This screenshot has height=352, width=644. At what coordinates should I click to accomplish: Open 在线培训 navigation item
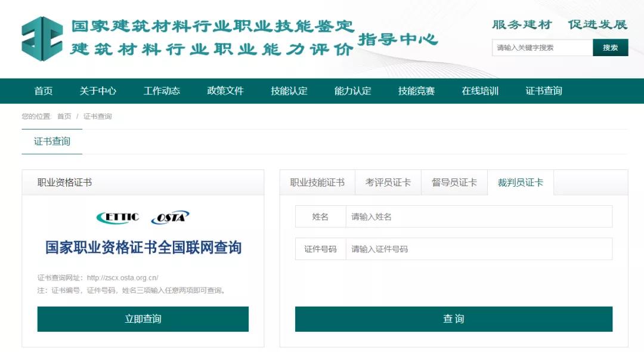(480, 91)
